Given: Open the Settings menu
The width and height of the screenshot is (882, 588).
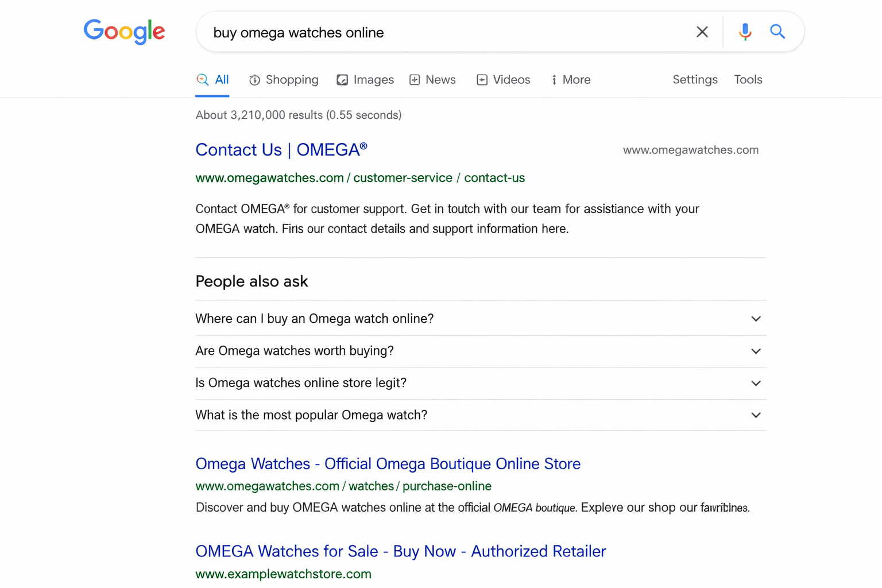Looking at the screenshot, I should 695,80.
